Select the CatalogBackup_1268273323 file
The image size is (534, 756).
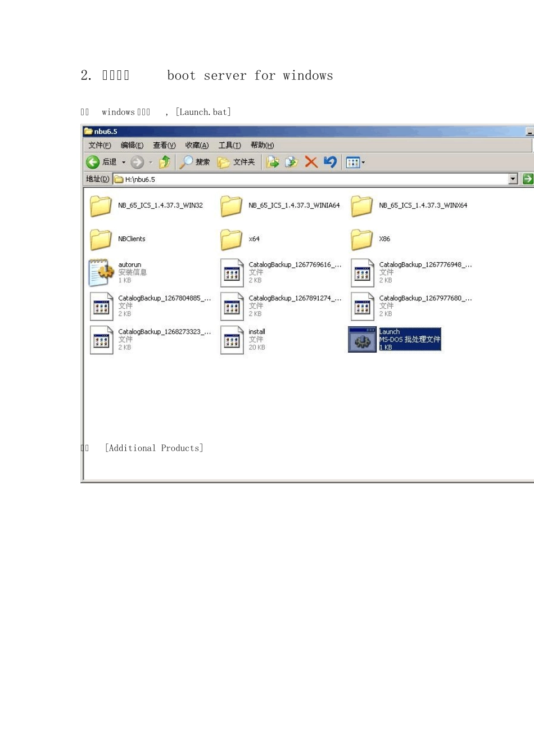[150, 340]
